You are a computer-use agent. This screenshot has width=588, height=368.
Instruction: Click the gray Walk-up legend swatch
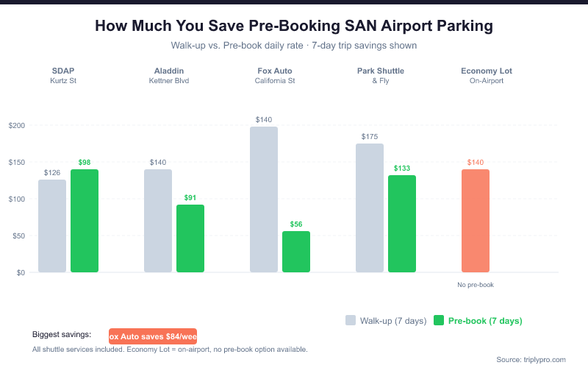pyautogui.click(x=351, y=320)
